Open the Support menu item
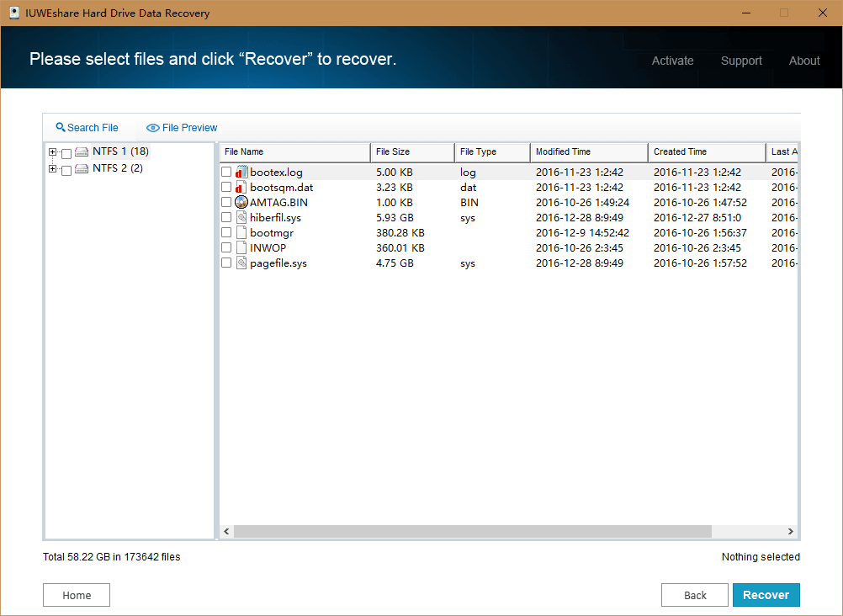Viewport: 843px width, 616px height. coord(741,61)
